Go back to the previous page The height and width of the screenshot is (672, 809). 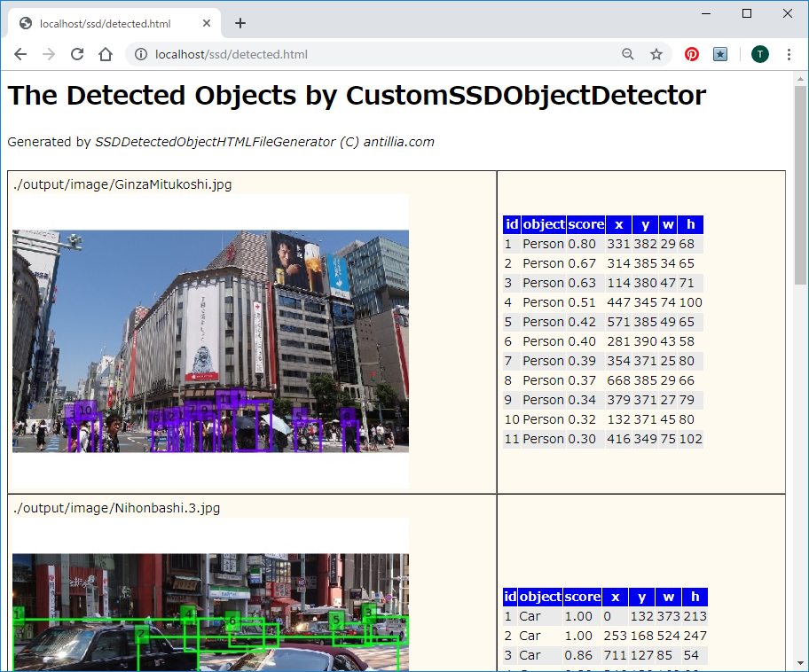[x=20, y=54]
